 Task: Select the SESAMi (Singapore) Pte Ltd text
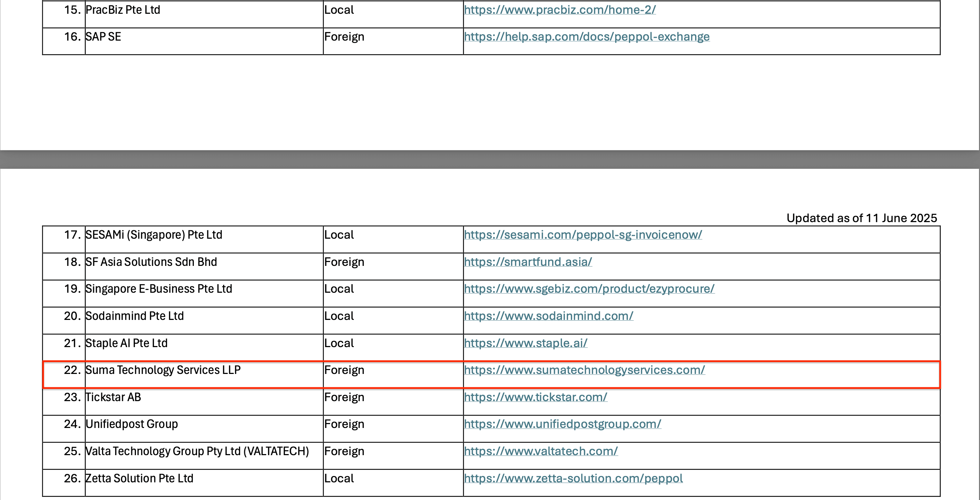(154, 235)
